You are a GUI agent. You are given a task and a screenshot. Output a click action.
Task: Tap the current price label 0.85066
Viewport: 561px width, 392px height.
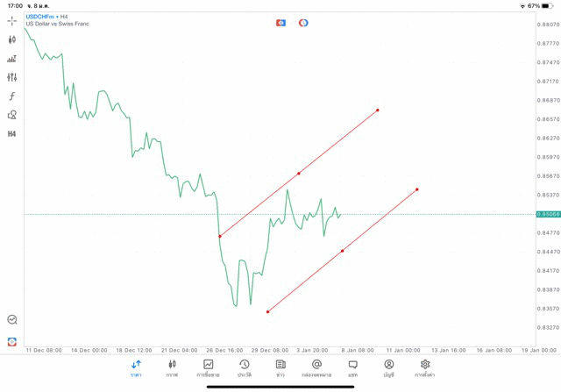(x=548, y=214)
